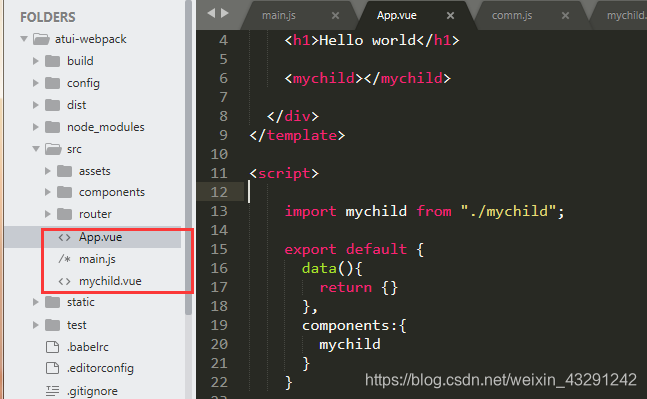This screenshot has width=647, height=399.
Task: Click the open src folder icon
Action: click(x=53, y=149)
